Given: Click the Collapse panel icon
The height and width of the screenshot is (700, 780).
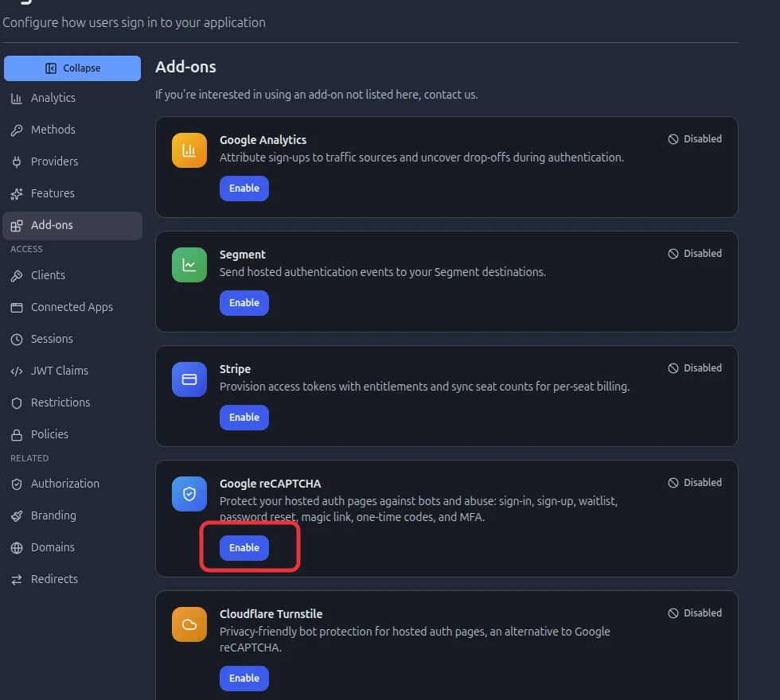Looking at the screenshot, I should (51, 68).
